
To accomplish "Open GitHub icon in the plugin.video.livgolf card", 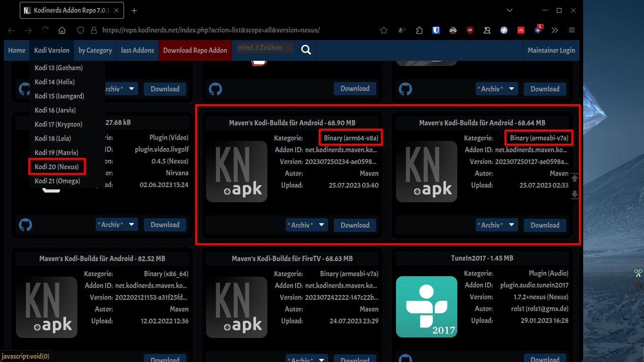I will 25,224.
